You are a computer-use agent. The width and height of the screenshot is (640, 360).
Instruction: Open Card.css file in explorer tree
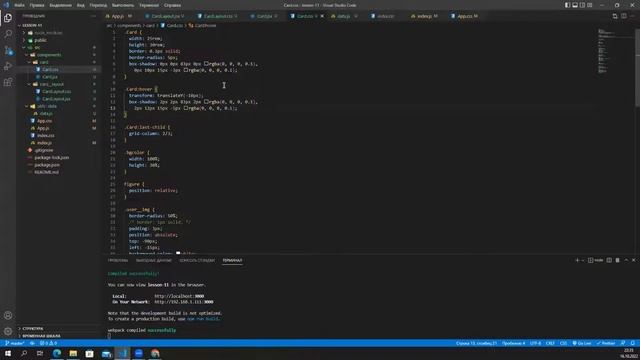point(50,69)
